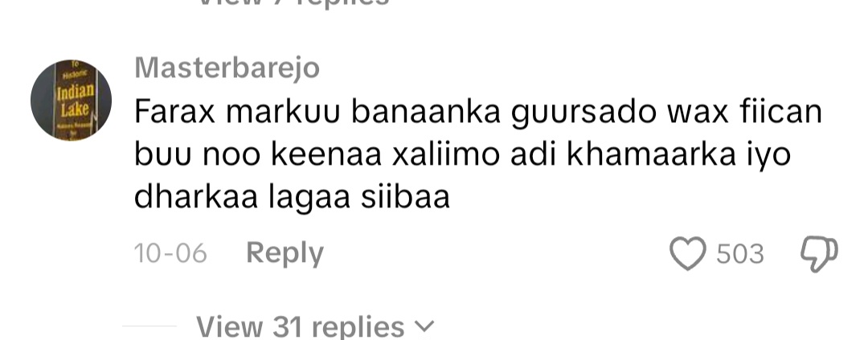Click the Indian Lake sign text in avatar
This screenshot has width=868, height=340.
(x=76, y=100)
